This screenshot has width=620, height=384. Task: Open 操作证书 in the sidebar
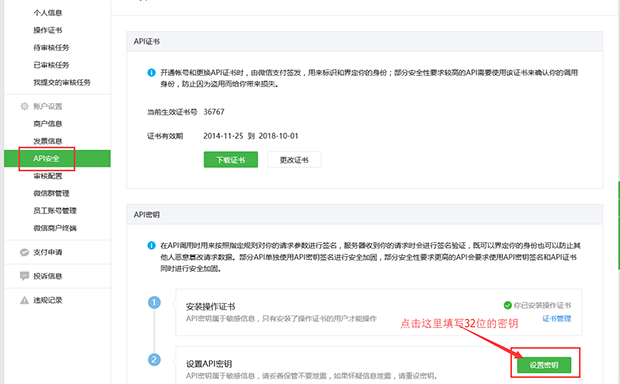pyautogui.click(x=48, y=30)
